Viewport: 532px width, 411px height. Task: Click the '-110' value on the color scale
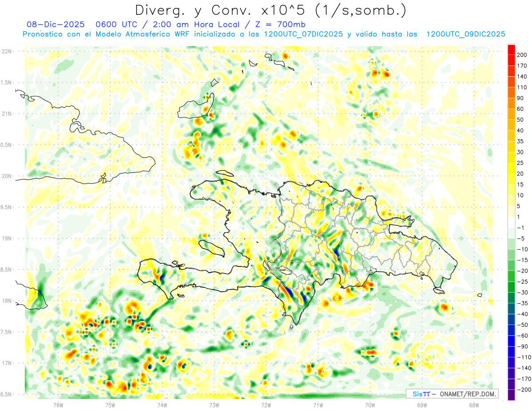524,357
